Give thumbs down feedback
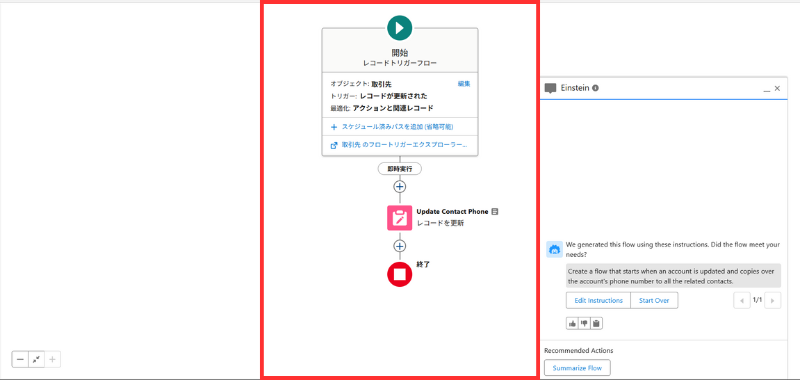This screenshot has width=800, height=380. click(584, 323)
